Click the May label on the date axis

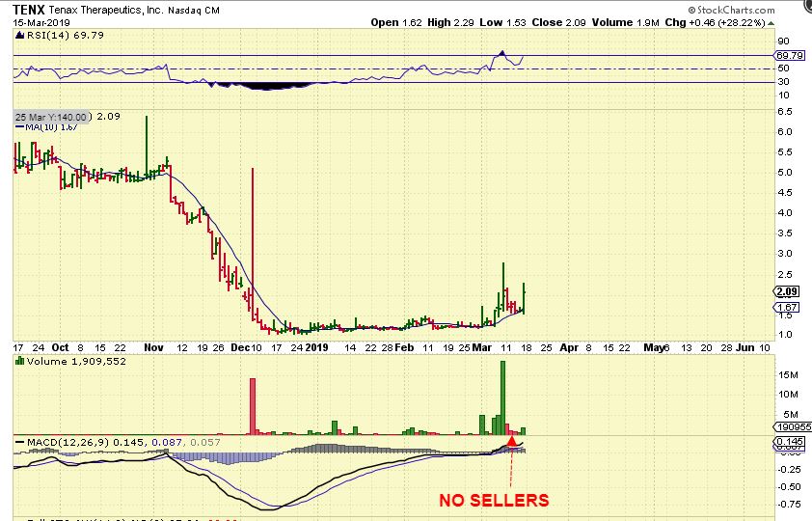coord(653,347)
